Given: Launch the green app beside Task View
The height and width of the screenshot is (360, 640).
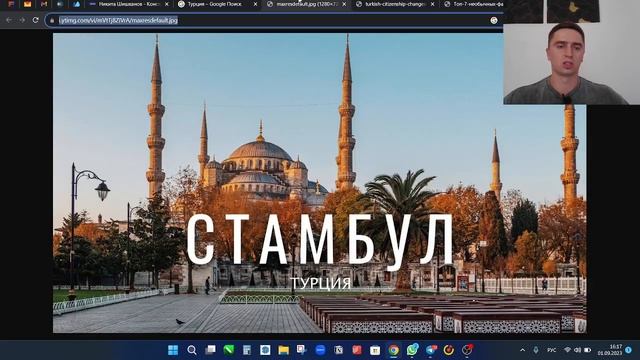Looking at the screenshot, I should click(229, 350).
